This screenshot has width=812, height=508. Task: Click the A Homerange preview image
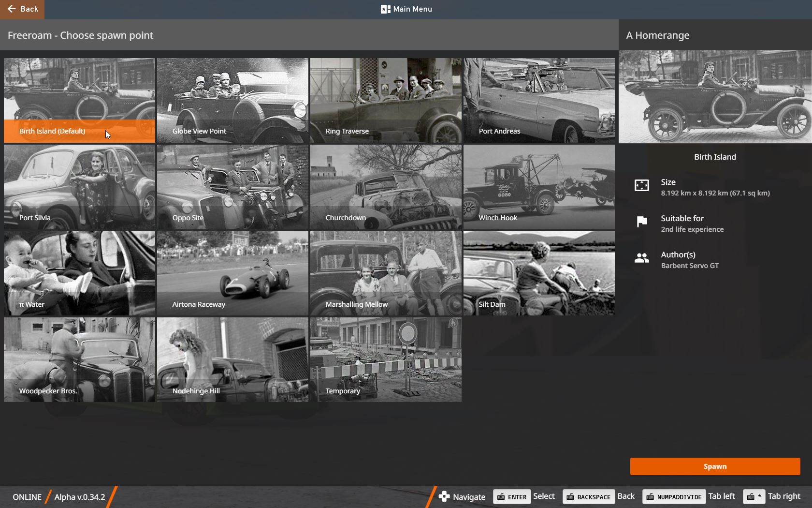click(x=715, y=97)
